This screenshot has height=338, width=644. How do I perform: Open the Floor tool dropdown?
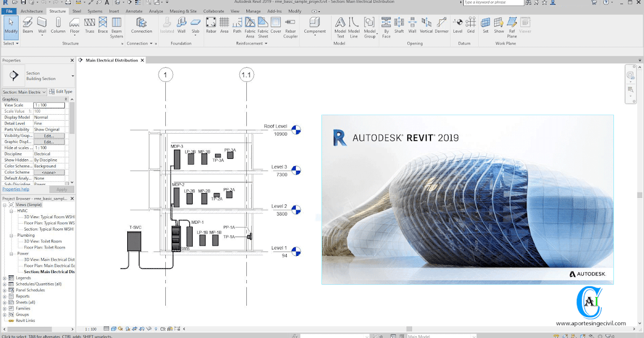coord(75,36)
